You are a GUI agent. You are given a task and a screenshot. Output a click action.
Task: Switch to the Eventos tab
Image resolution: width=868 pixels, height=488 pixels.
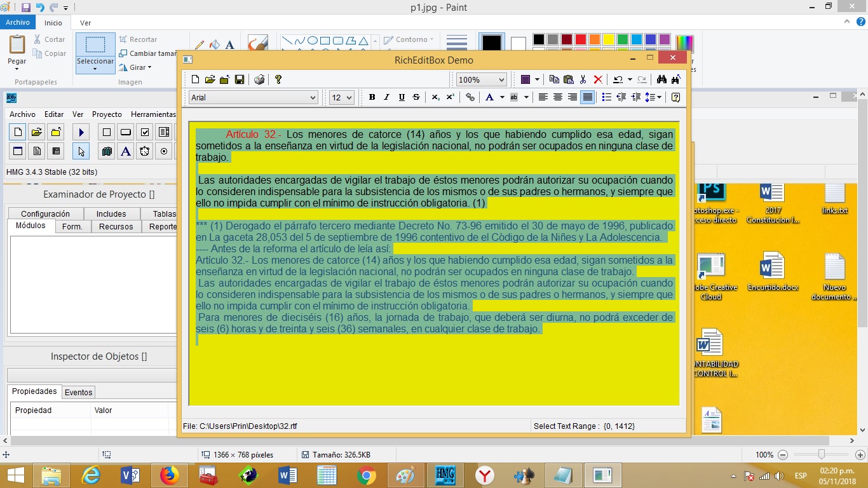click(79, 392)
